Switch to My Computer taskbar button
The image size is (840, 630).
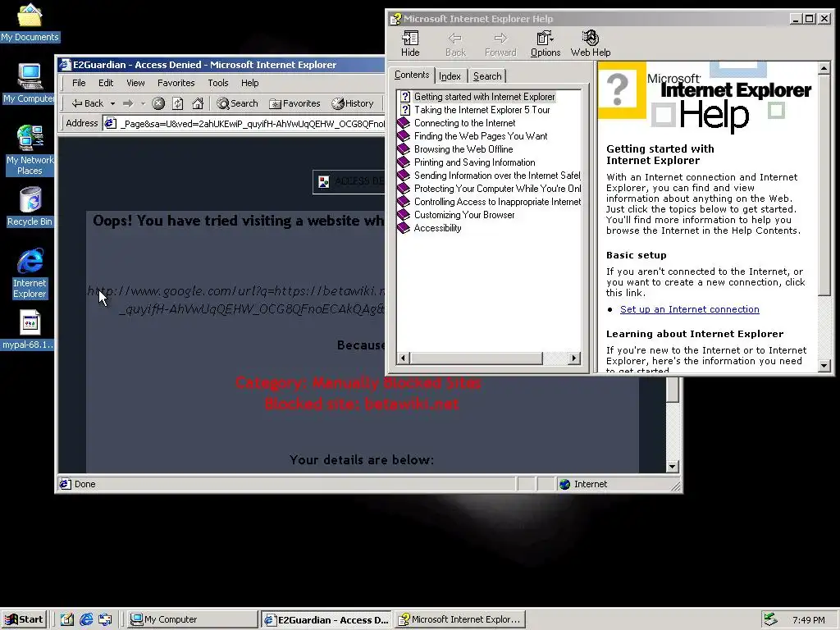194,619
